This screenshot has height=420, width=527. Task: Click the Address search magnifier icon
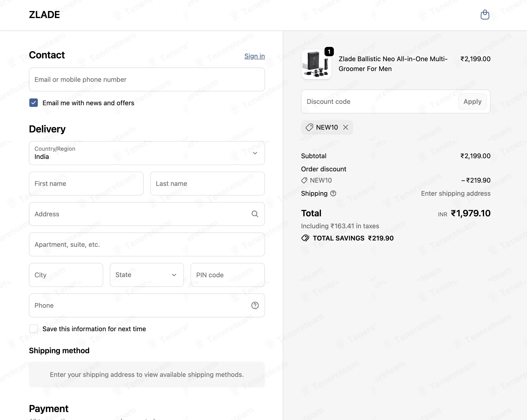[x=255, y=214]
